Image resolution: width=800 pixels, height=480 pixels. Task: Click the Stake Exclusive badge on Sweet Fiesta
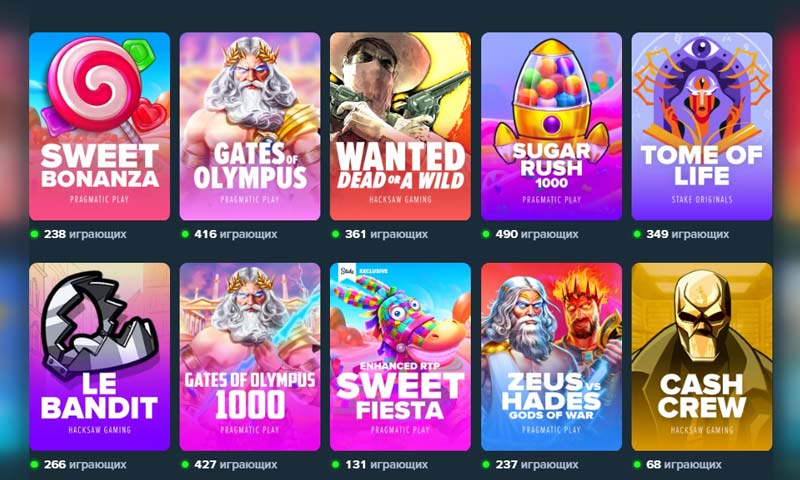(364, 271)
